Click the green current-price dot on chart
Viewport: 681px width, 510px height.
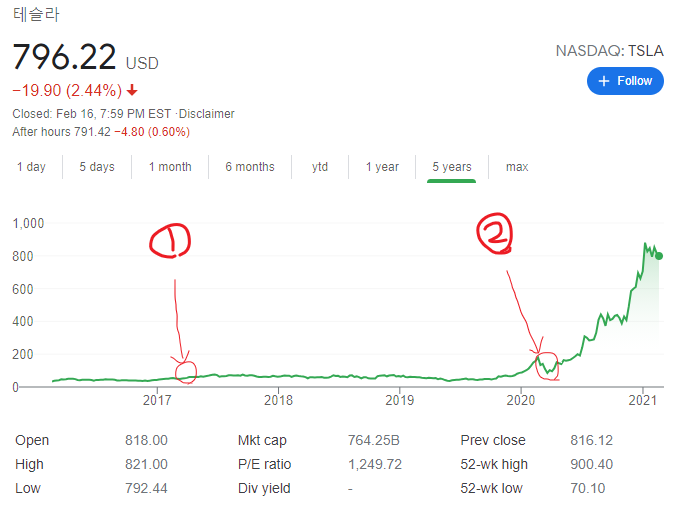659,256
